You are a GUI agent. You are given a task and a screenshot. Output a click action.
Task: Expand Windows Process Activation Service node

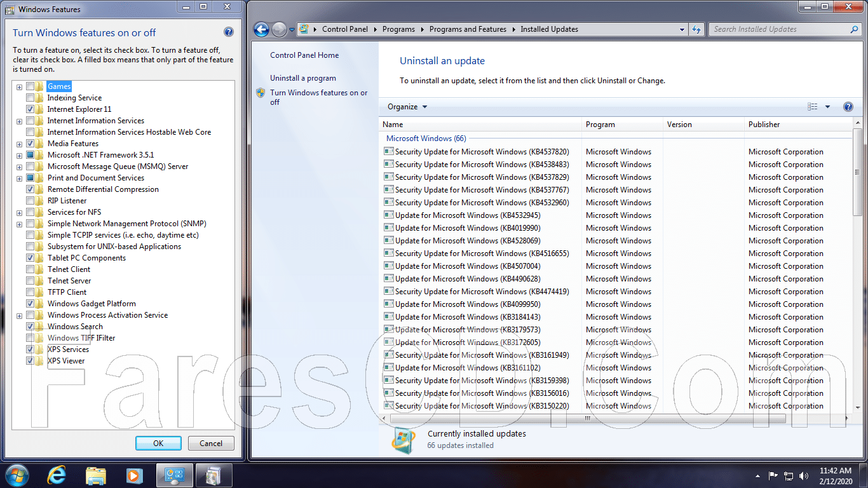click(x=19, y=315)
